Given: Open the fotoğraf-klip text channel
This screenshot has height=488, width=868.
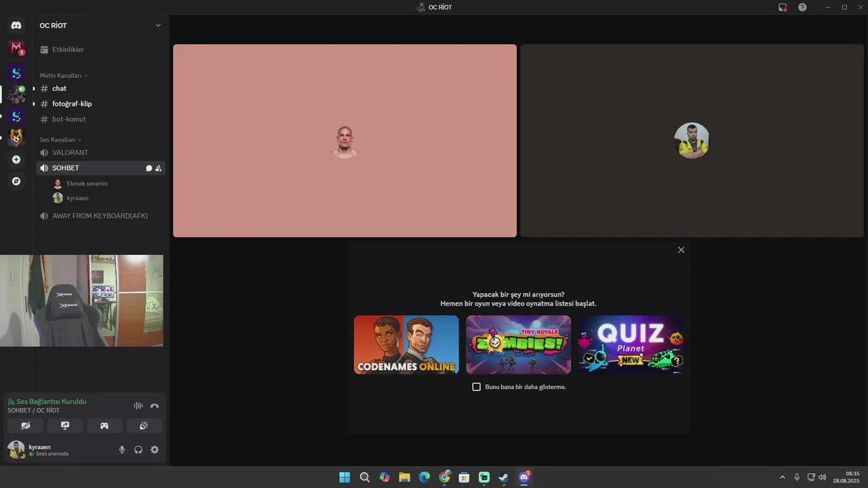Looking at the screenshot, I should pos(100,104).
